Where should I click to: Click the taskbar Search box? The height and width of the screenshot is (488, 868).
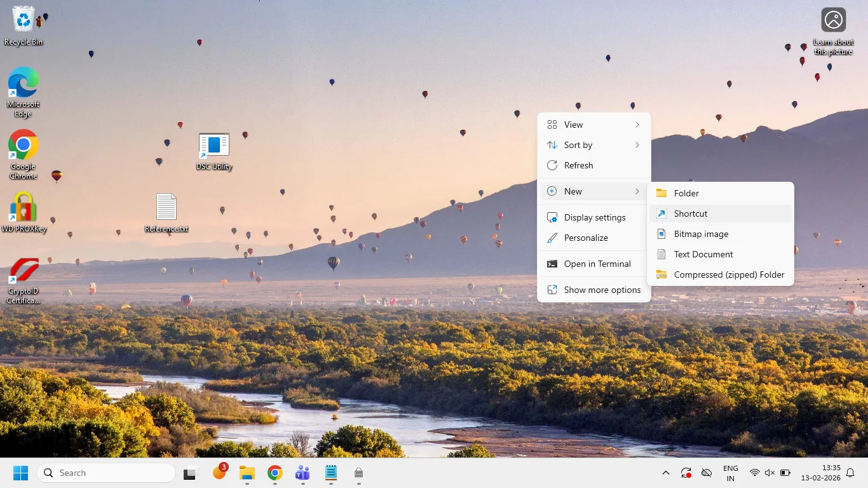pyautogui.click(x=106, y=473)
